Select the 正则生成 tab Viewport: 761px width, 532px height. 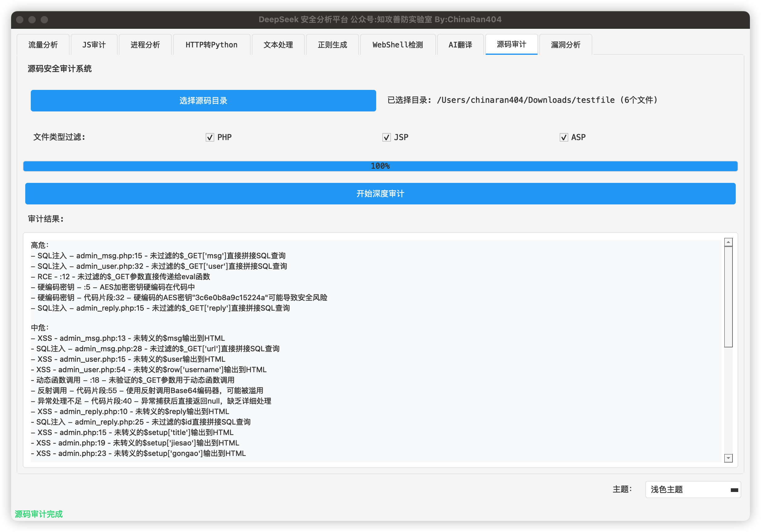[x=332, y=45]
